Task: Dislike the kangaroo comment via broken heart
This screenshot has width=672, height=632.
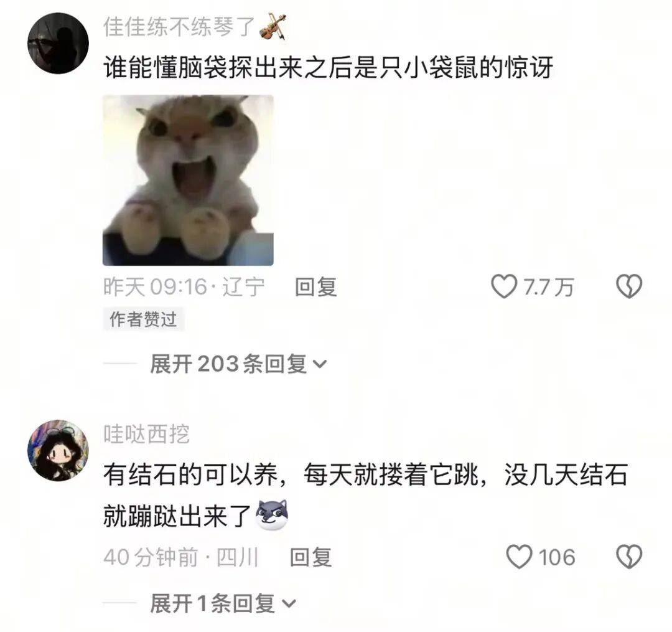Action: (628, 286)
